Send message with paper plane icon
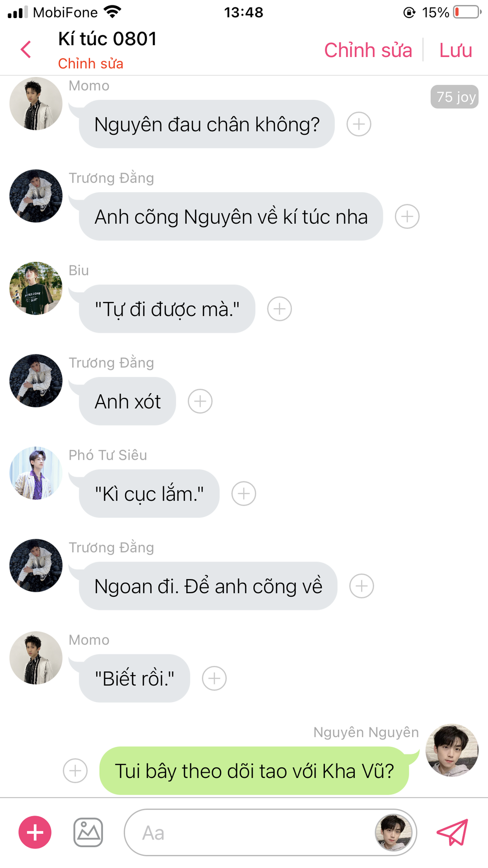The width and height of the screenshot is (488, 868). tap(452, 832)
